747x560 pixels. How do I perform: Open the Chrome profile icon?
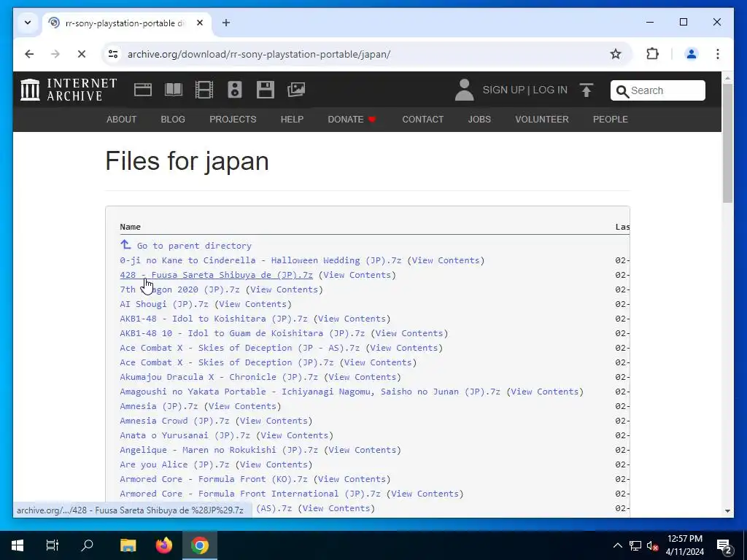point(691,54)
